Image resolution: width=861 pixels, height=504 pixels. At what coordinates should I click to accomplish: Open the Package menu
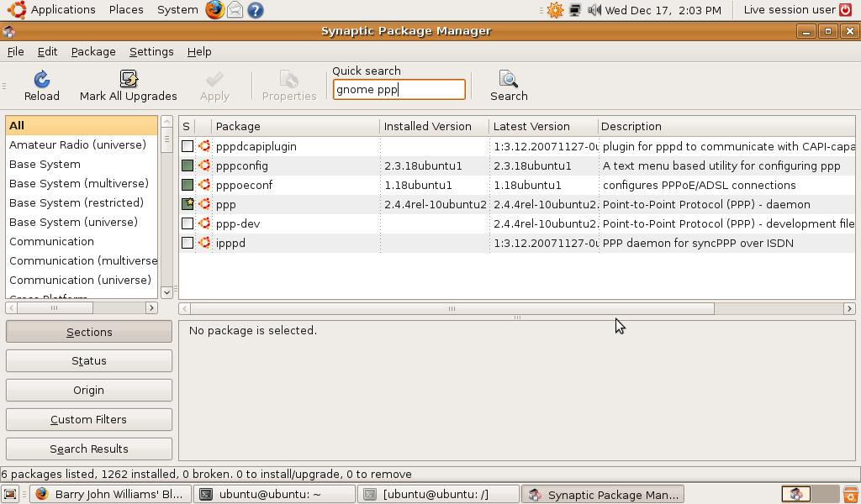(93, 51)
